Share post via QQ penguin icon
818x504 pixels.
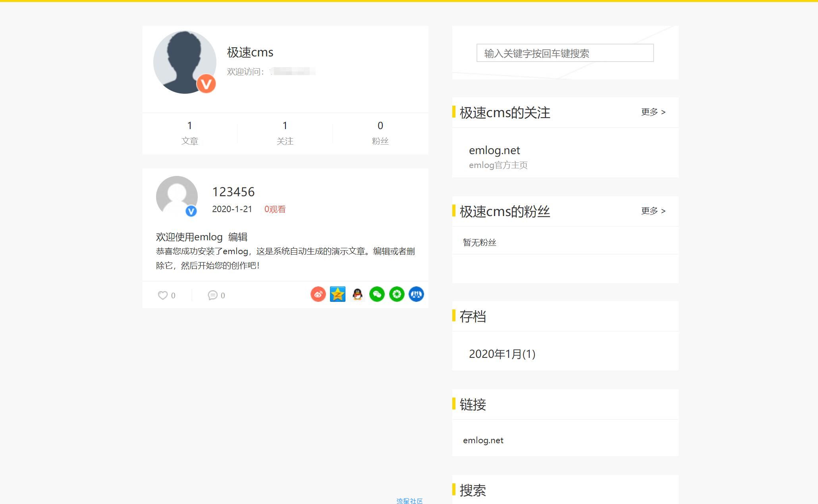click(x=357, y=294)
